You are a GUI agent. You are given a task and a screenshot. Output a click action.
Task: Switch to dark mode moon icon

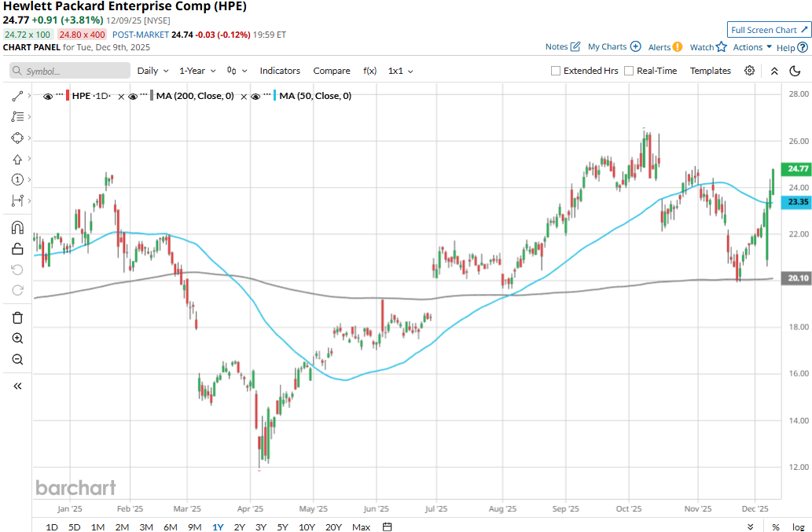pyautogui.click(x=796, y=71)
